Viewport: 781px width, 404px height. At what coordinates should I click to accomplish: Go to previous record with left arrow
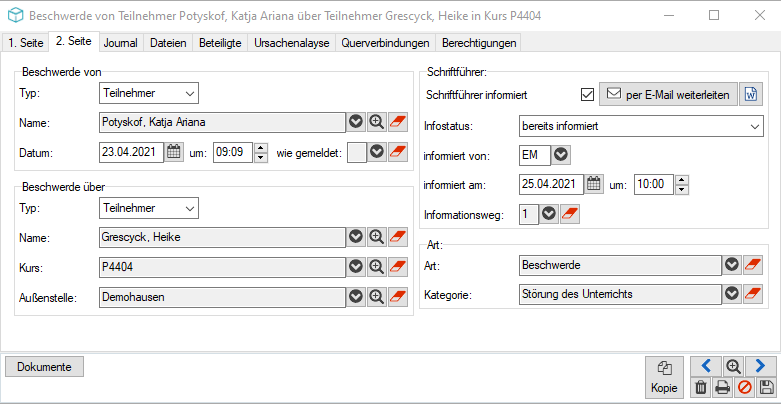click(x=706, y=366)
